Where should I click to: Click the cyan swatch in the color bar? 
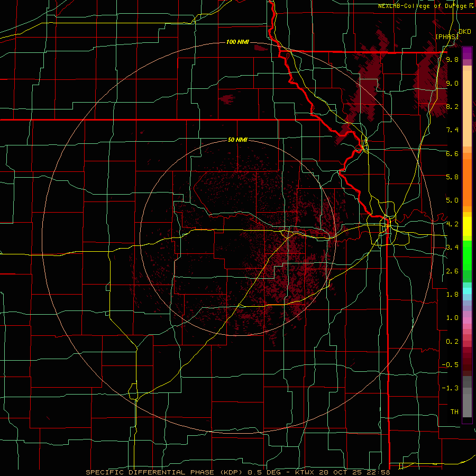tap(467, 291)
